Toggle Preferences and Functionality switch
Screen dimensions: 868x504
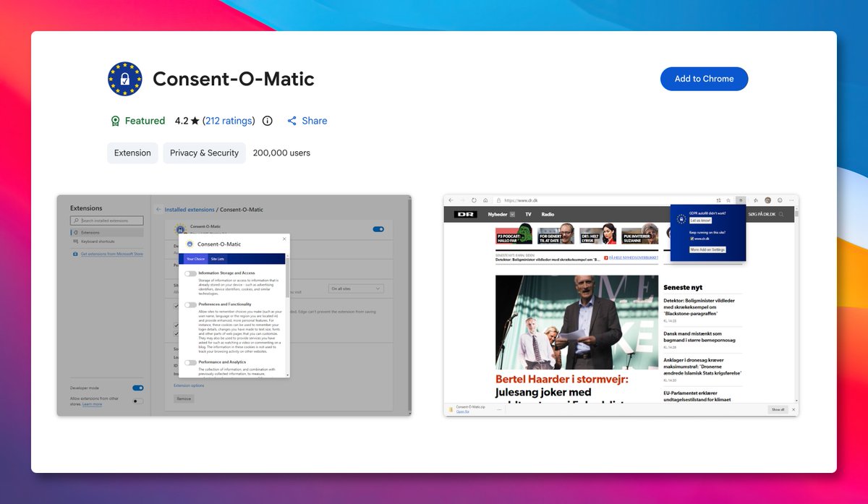pyautogui.click(x=190, y=304)
